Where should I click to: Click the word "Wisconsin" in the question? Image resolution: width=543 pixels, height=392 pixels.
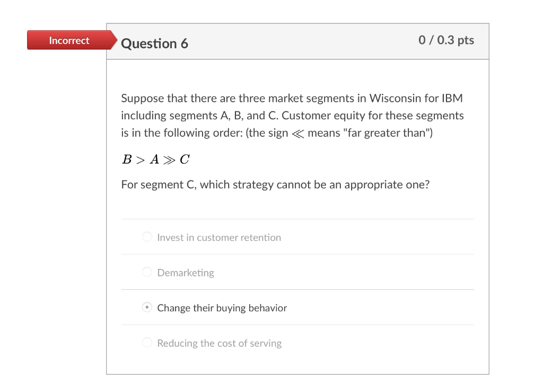point(395,98)
